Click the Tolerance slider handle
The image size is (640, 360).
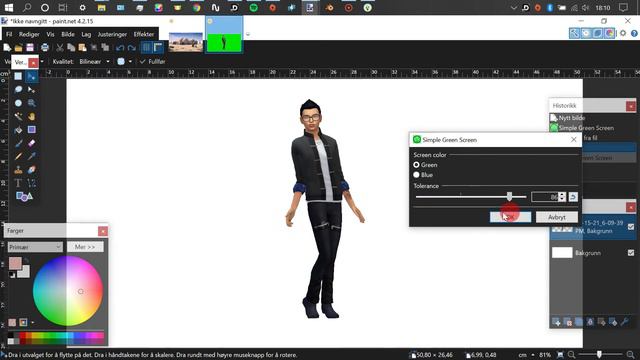point(509,197)
